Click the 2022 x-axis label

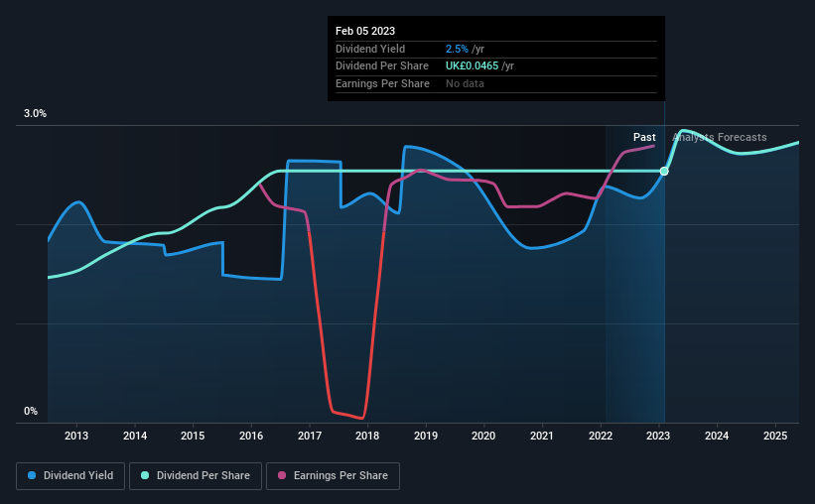[x=601, y=436]
